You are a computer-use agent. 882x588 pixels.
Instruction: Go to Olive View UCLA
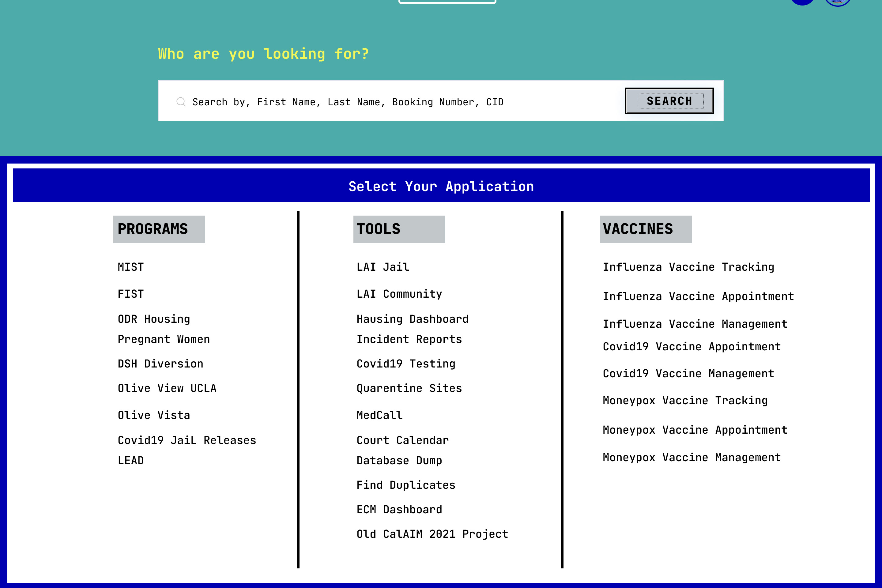(x=167, y=388)
